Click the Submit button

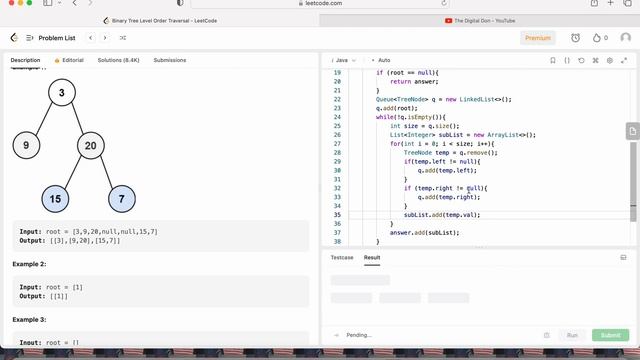pos(611,335)
